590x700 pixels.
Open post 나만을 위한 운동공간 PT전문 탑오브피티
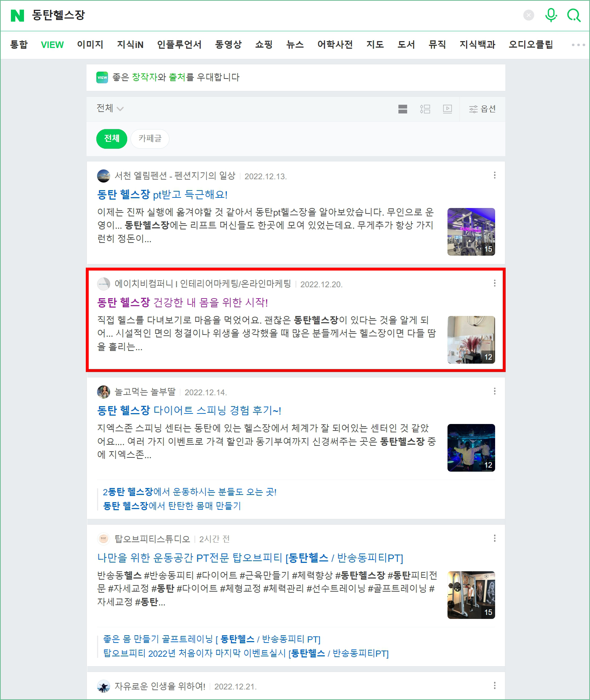point(250,558)
